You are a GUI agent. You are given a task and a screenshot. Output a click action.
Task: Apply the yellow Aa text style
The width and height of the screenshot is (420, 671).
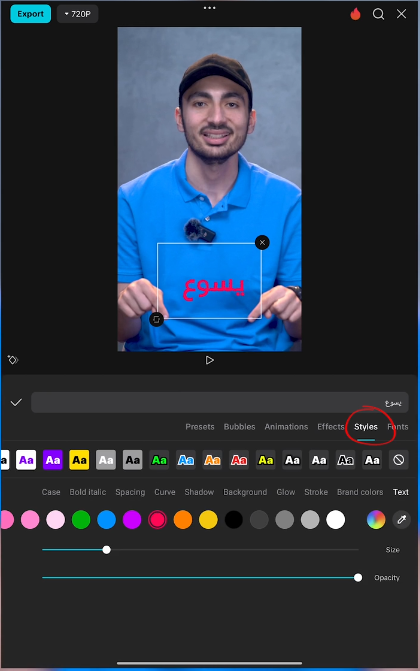tap(265, 460)
